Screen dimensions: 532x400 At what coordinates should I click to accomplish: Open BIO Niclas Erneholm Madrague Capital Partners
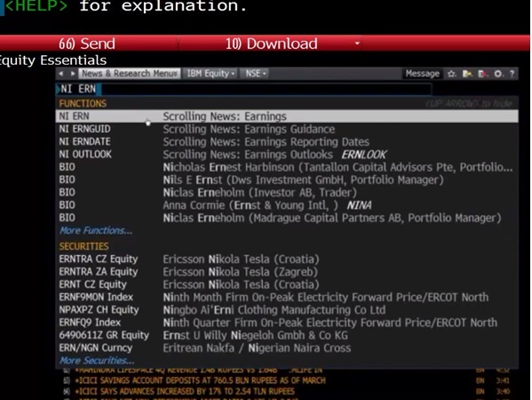tap(287, 218)
